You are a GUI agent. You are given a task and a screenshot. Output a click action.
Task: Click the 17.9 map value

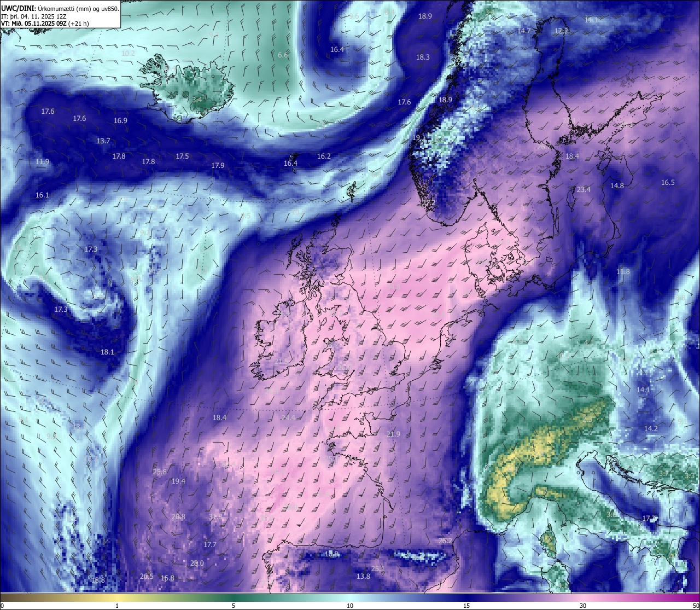[218, 165]
